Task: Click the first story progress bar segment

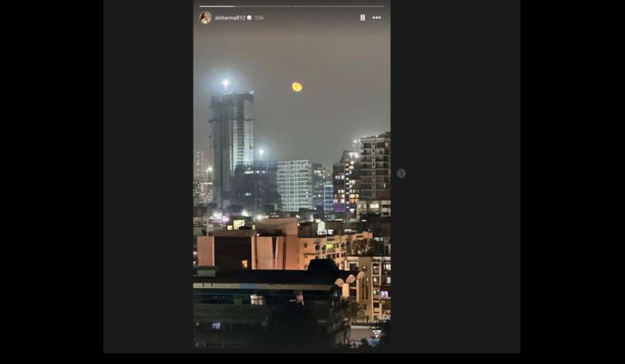Action: coord(246,6)
